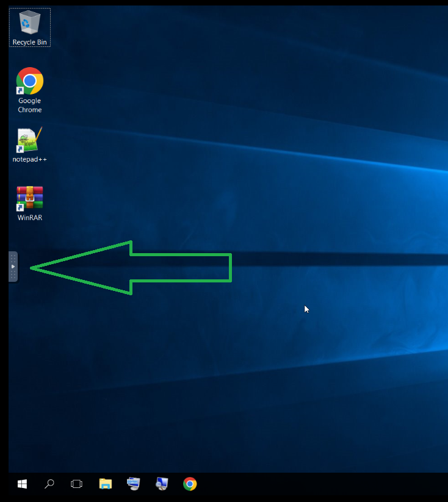448x502 pixels.
Task: Click the taskbar monitor-with-magnifier icon
Action: pos(162,484)
